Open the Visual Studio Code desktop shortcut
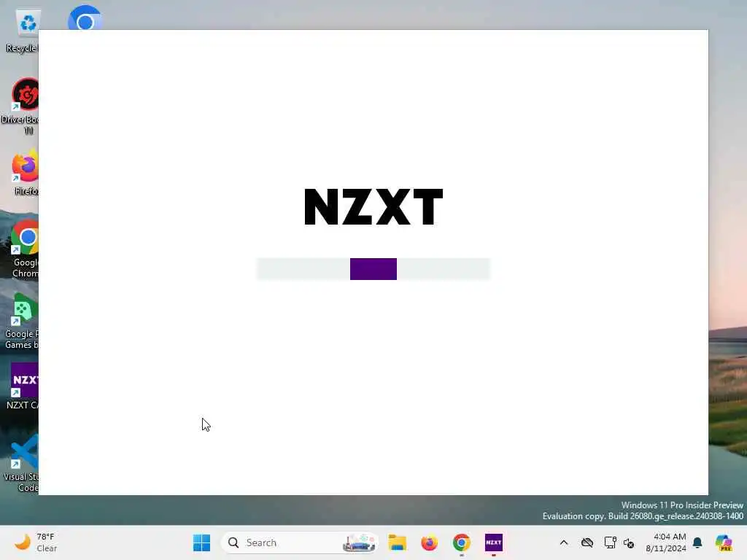747x560 pixels. tap(21, 463)
